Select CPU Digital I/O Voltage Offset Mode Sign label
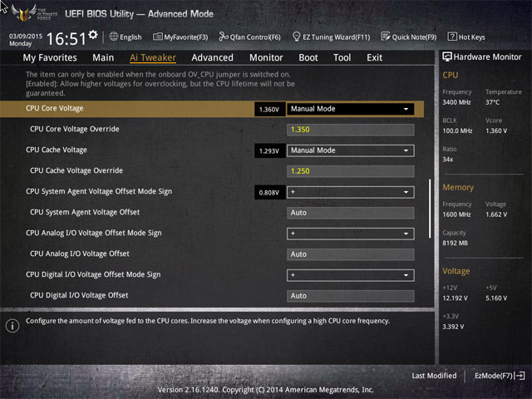Screen dimensions: 532x399 click(93, 274)
